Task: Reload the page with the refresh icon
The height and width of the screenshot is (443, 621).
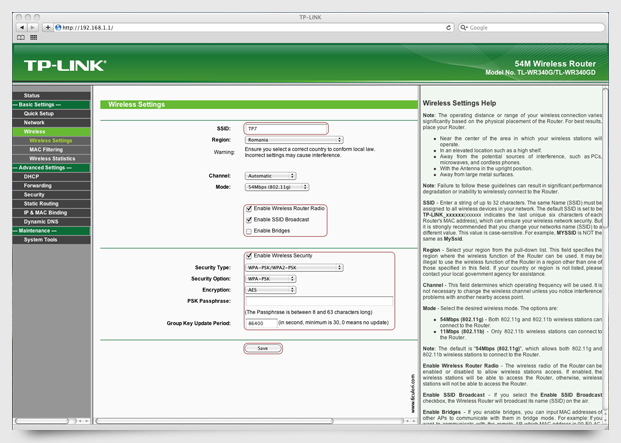Action: click(448, 27)
